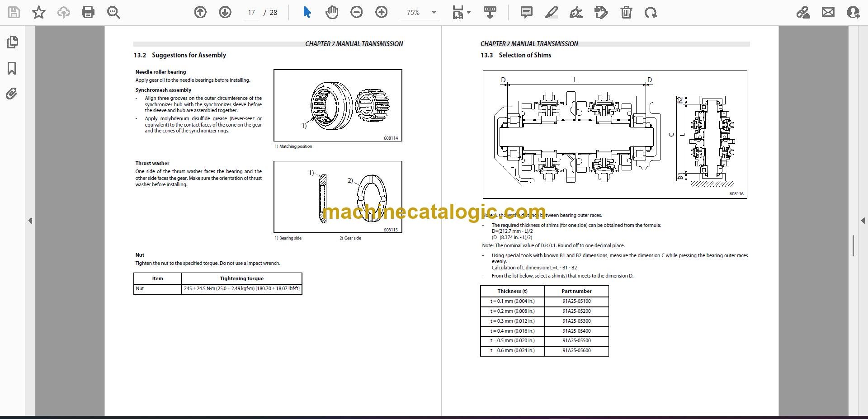
Task: Activate the hand pan tool
Action: pos(331,12)
